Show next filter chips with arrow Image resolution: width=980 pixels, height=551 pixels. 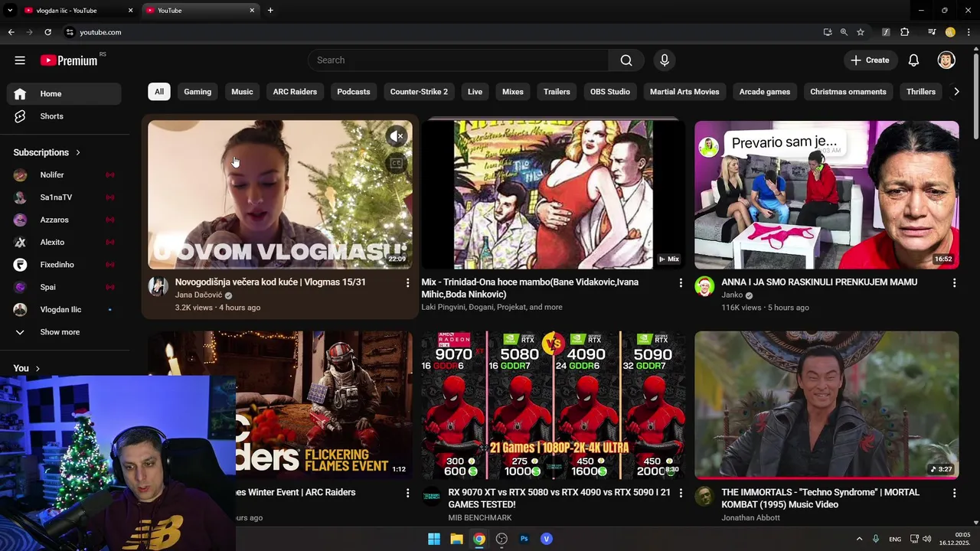(x=955, y=92)
